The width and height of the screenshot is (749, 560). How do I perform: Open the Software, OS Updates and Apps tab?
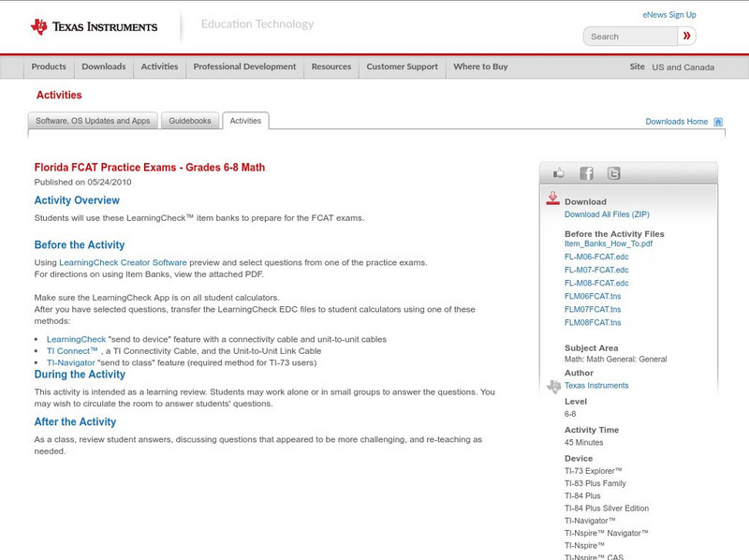tap(94, 120)
